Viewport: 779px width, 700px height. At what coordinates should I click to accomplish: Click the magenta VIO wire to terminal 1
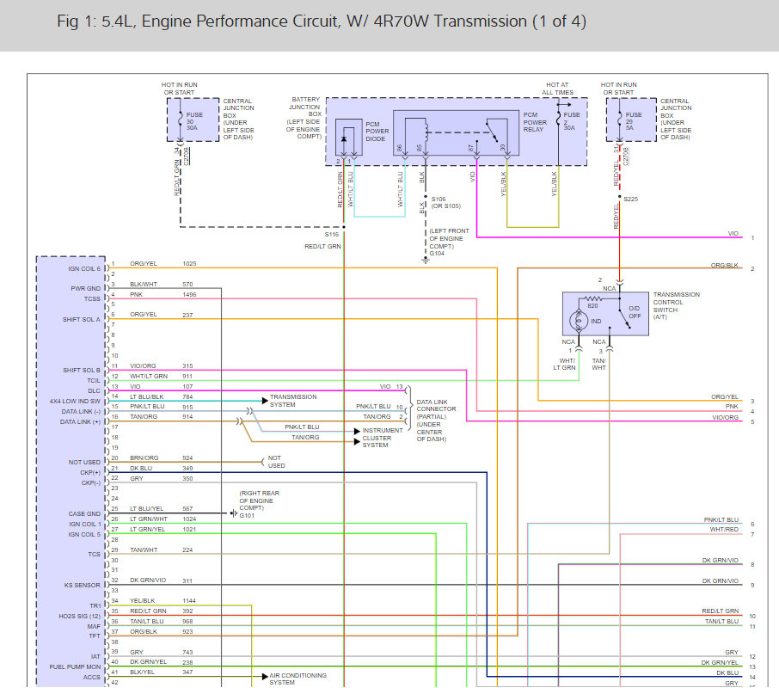[609, 237]
